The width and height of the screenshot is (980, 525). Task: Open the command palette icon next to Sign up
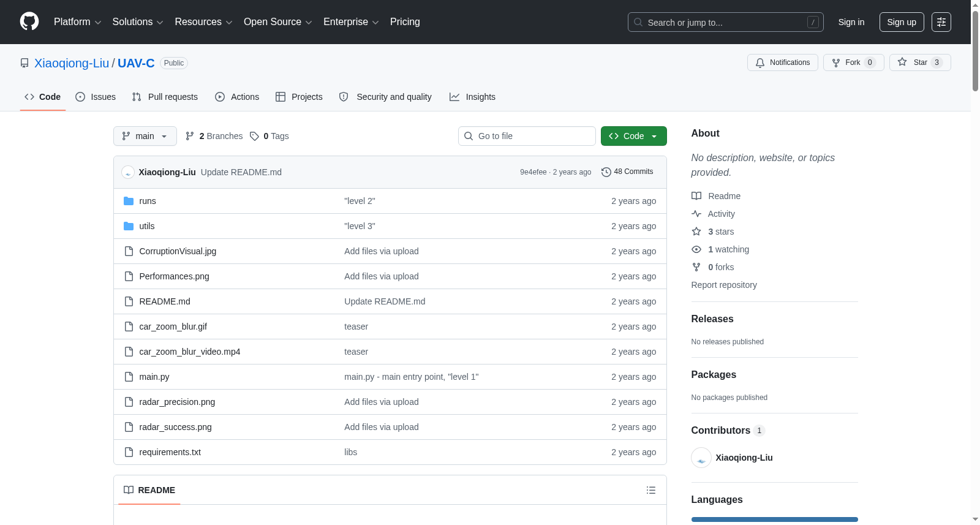(941, 22)
